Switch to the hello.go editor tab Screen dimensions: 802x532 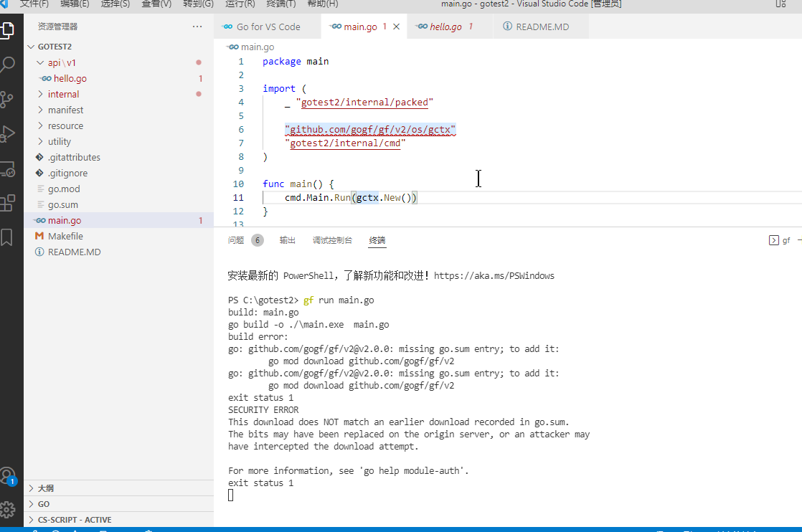tap(445, 25)
